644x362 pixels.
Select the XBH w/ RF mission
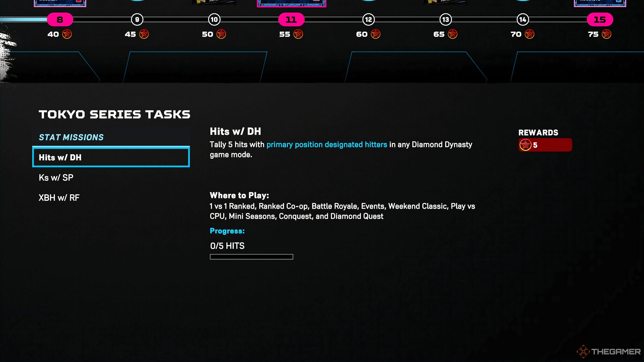[x=59, y=198]
